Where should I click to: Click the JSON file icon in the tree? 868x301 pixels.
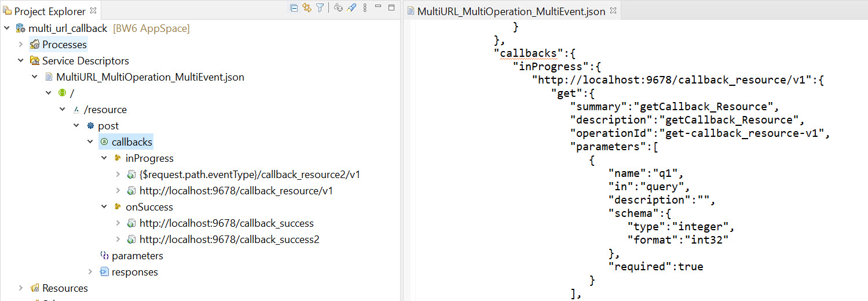pos(48,77)
